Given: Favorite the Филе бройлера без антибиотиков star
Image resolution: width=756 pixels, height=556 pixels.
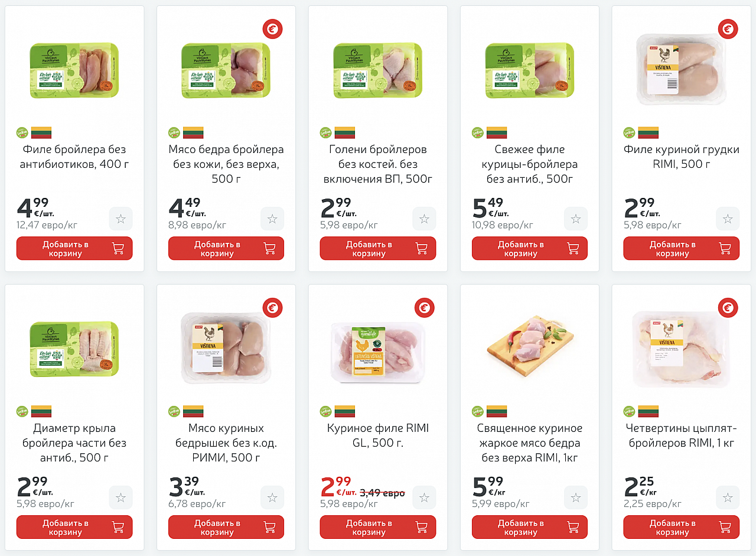Looking at the screenshot, I should click(120, 219).
